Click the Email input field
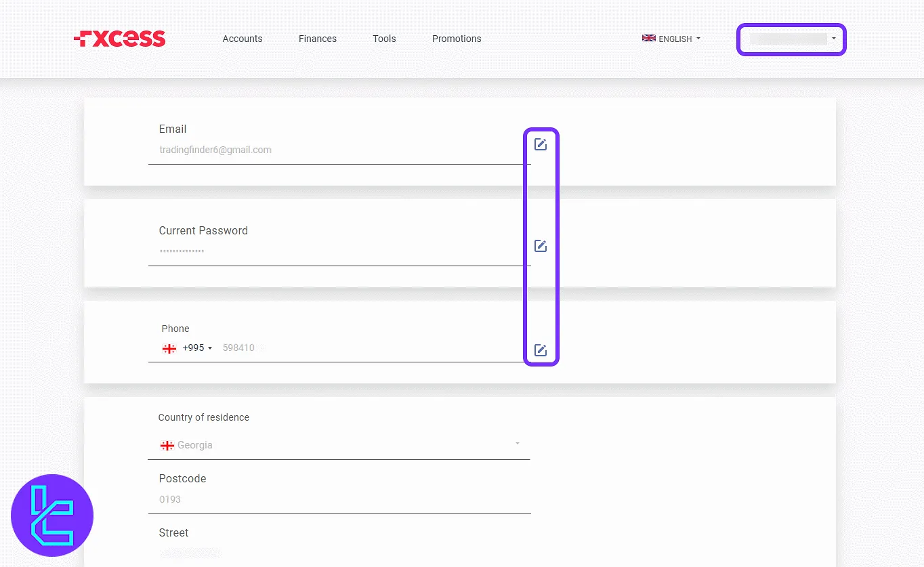Viewport: 924px width, 567px height. (x=339, y=150)
